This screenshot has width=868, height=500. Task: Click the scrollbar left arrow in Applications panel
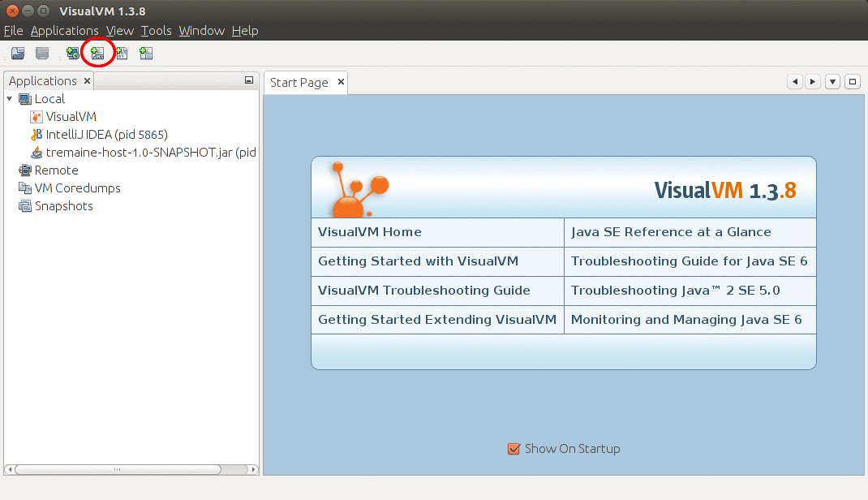click(x=10, y=469)
